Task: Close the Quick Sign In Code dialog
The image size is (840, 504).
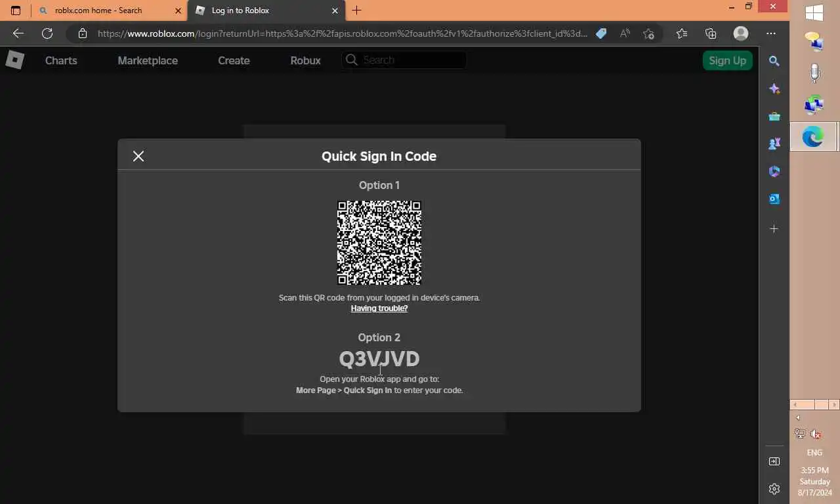Action: click(138, 156)
